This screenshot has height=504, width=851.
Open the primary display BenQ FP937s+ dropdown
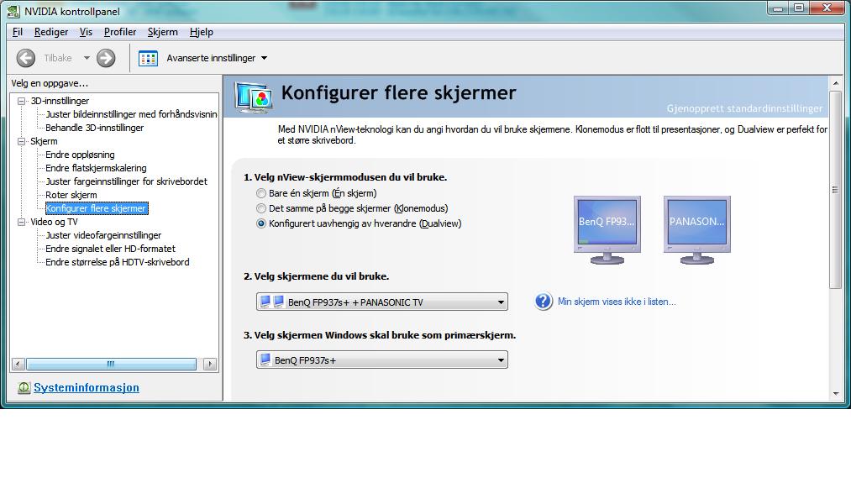point(382,360)
